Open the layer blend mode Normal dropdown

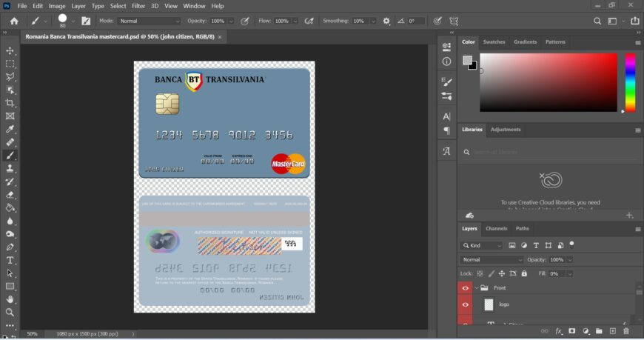click(x=492, y=260)
